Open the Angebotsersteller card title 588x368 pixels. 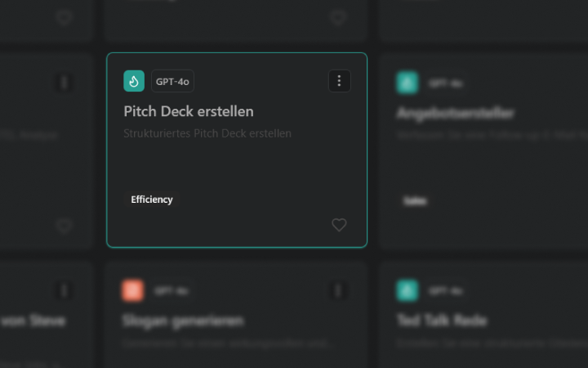pos(455,113)
